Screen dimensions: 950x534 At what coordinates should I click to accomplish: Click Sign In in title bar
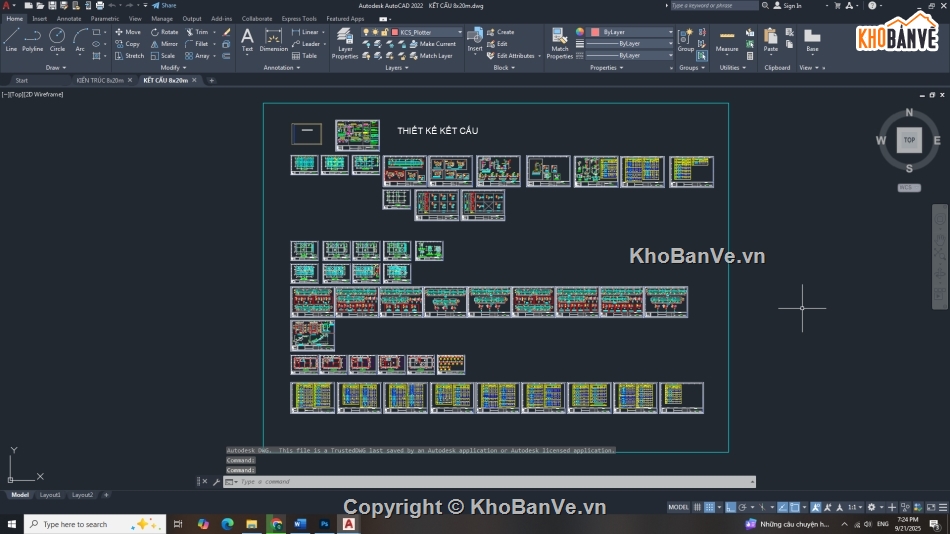792,5
